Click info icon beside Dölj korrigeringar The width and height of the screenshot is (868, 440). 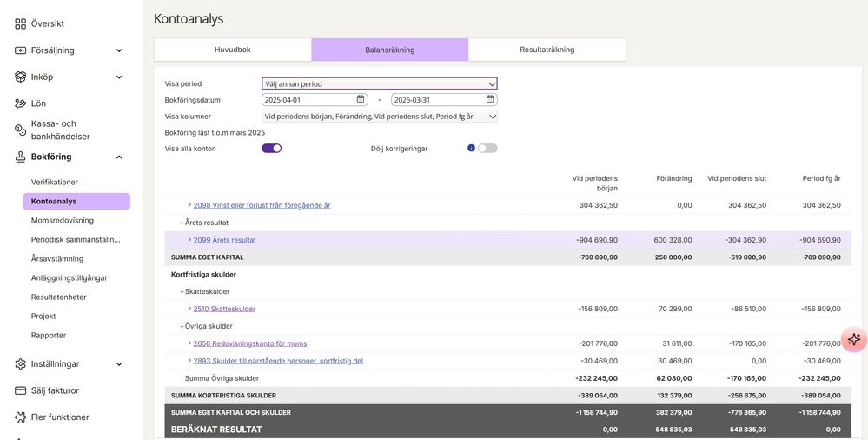pyautogui.click(x=471, y=148)
